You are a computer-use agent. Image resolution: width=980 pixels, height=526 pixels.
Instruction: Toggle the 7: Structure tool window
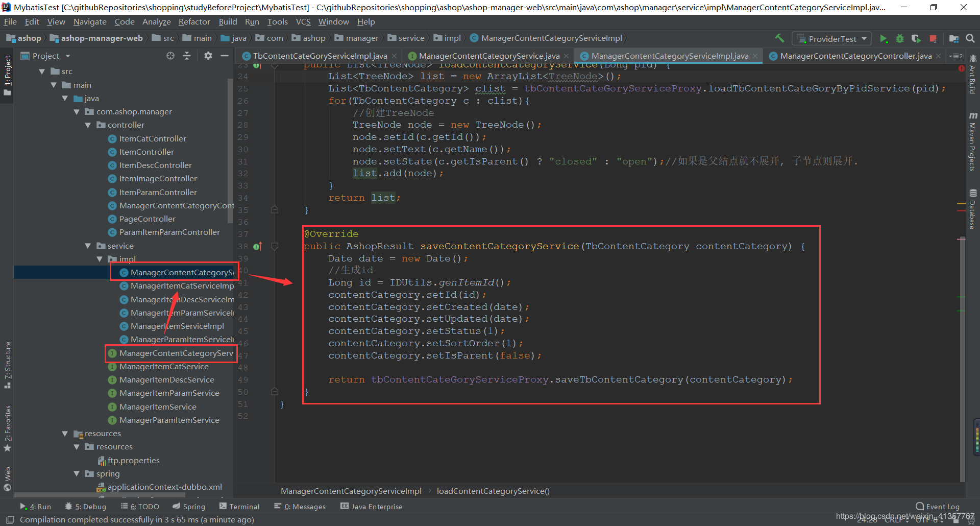7,365
